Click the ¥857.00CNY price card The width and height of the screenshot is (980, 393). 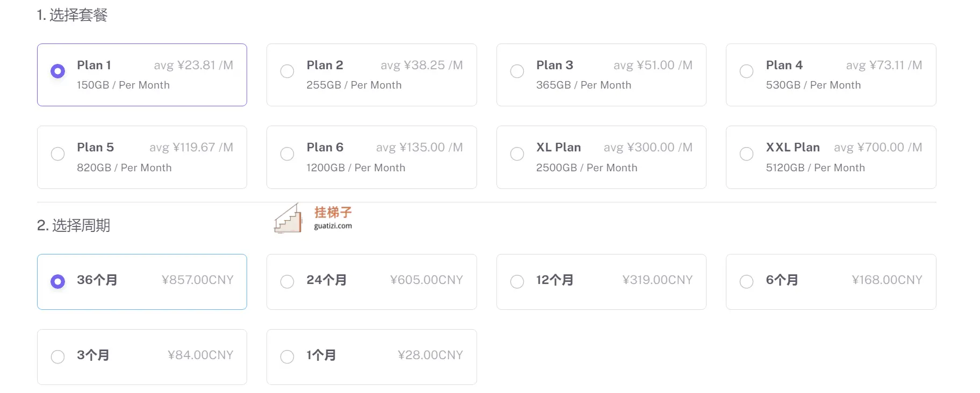(142, 282)
